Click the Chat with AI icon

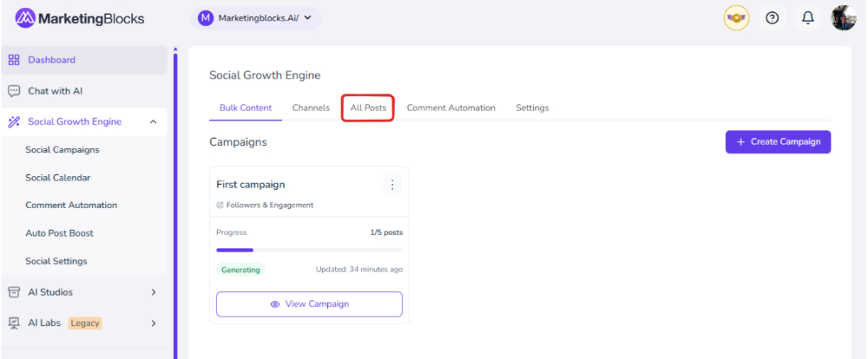pyautogui.click(x=14, y=91)
